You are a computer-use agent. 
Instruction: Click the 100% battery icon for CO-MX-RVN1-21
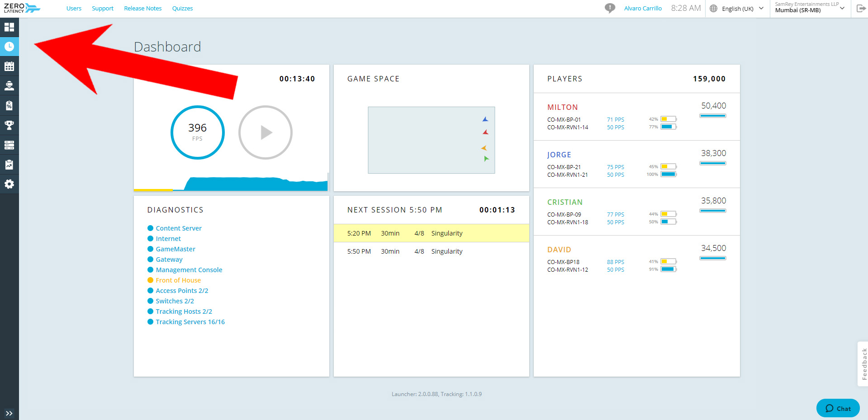pyautogui.click(x=669, y=175)
